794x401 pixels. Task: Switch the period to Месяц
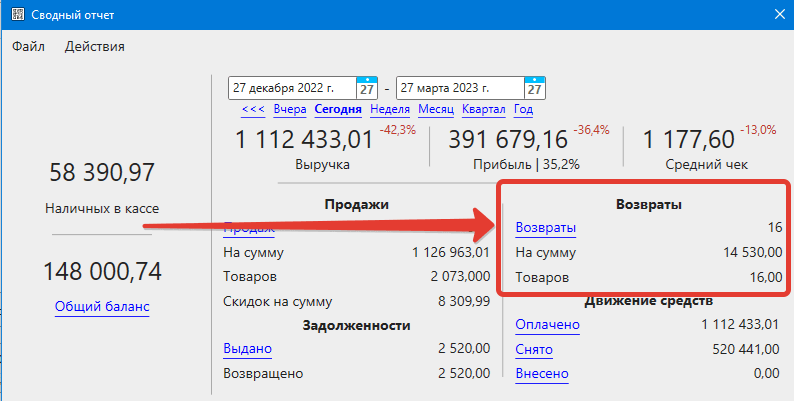tap(436, 110)
